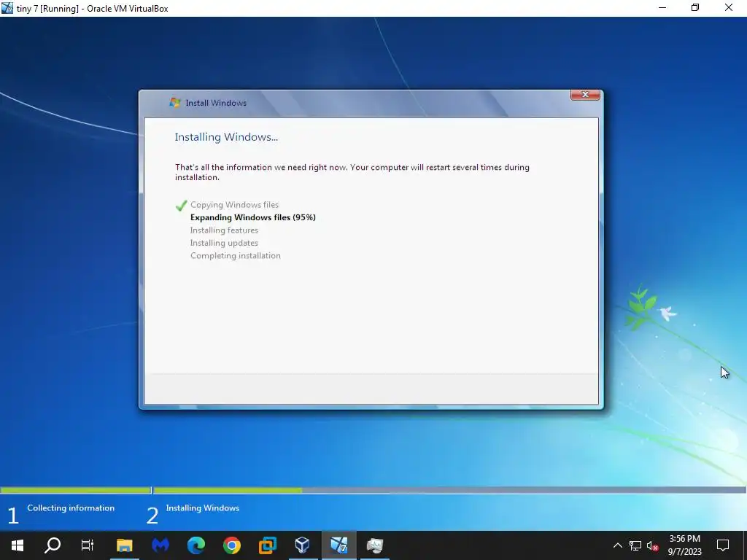Click the 'Collecting information' stage label

click(71, 508)
